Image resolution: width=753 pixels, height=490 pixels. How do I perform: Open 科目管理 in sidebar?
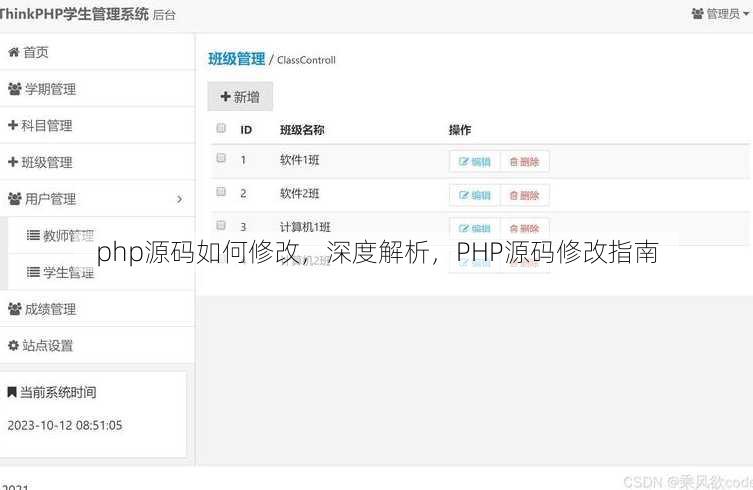(97, 125)
